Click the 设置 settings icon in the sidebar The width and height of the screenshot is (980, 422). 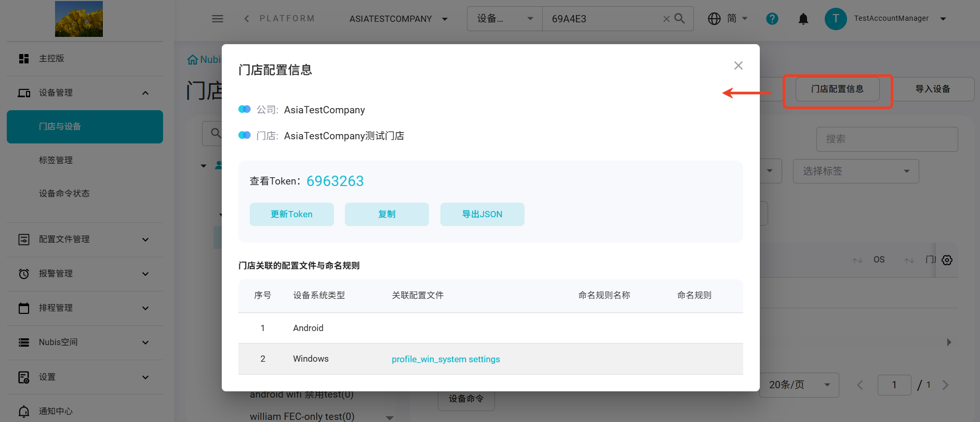pos(24,377)
